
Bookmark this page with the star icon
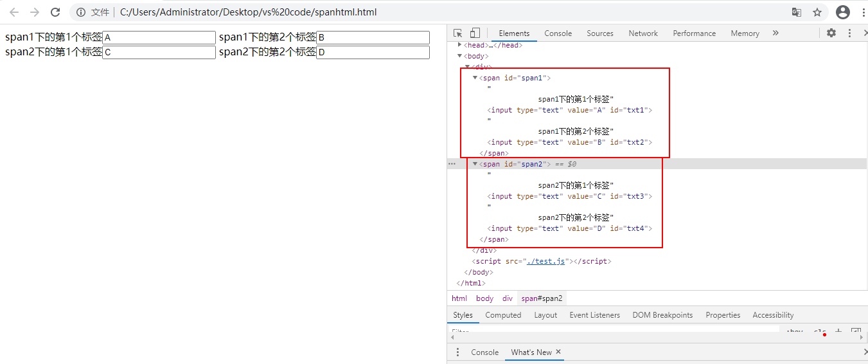tap(817, 12)
